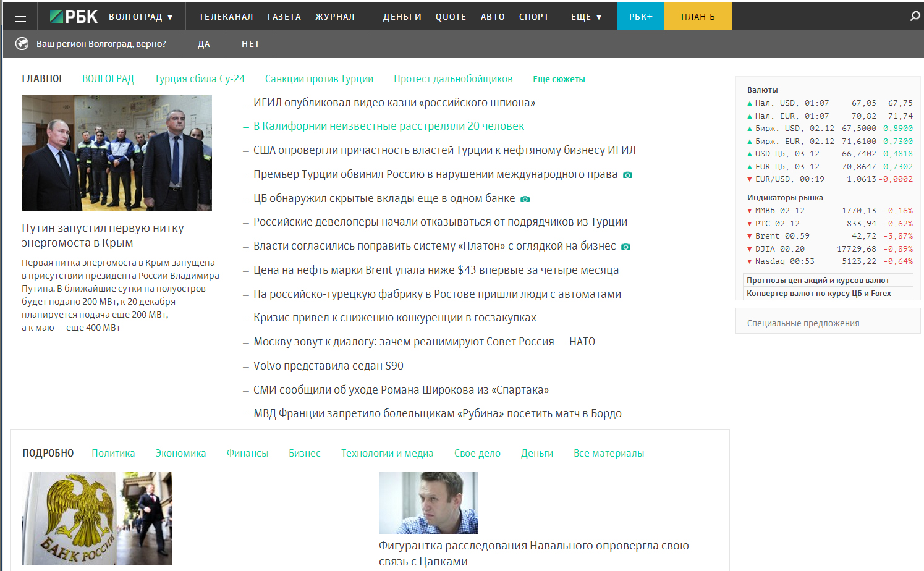Click the EUR/USD, 00:19 rate row

(830, 179)
